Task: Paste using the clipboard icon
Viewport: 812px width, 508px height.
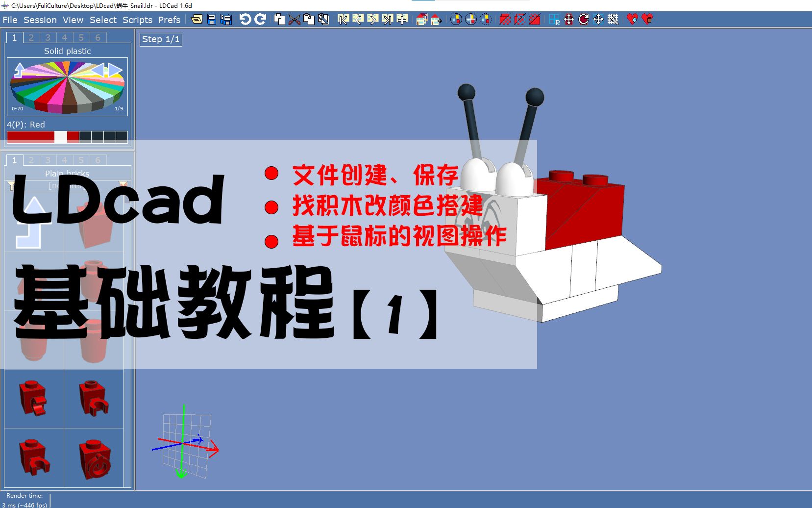Action: (x=309, y=19)
